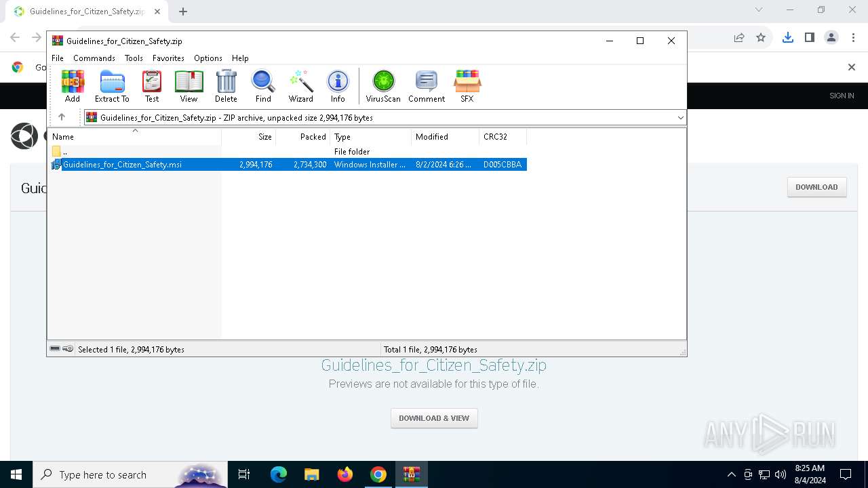Sort by the Size column header

tap(249, 136)
